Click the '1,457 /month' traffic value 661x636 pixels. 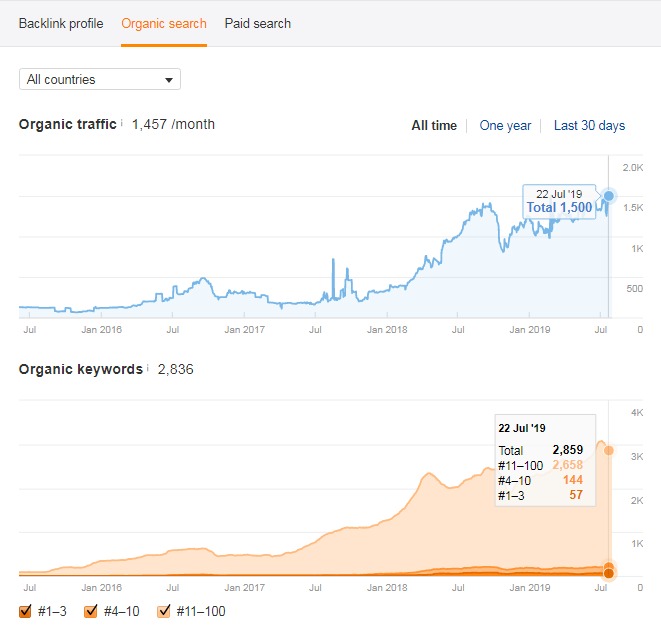point(173,124)
